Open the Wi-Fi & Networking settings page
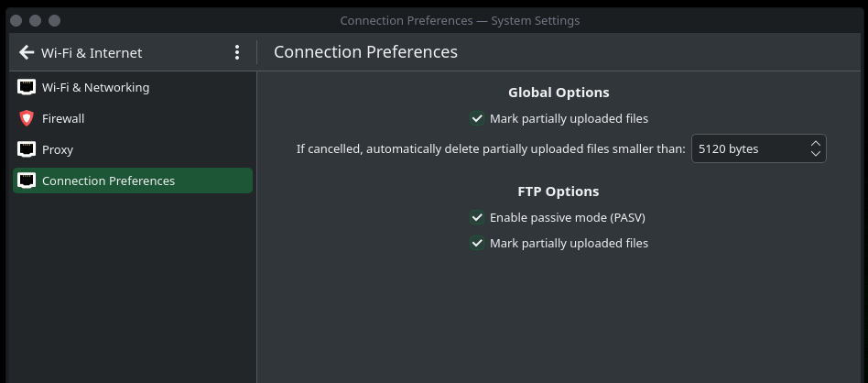The width and height of the screenshot is (868, 383). [x=95, y=88]
